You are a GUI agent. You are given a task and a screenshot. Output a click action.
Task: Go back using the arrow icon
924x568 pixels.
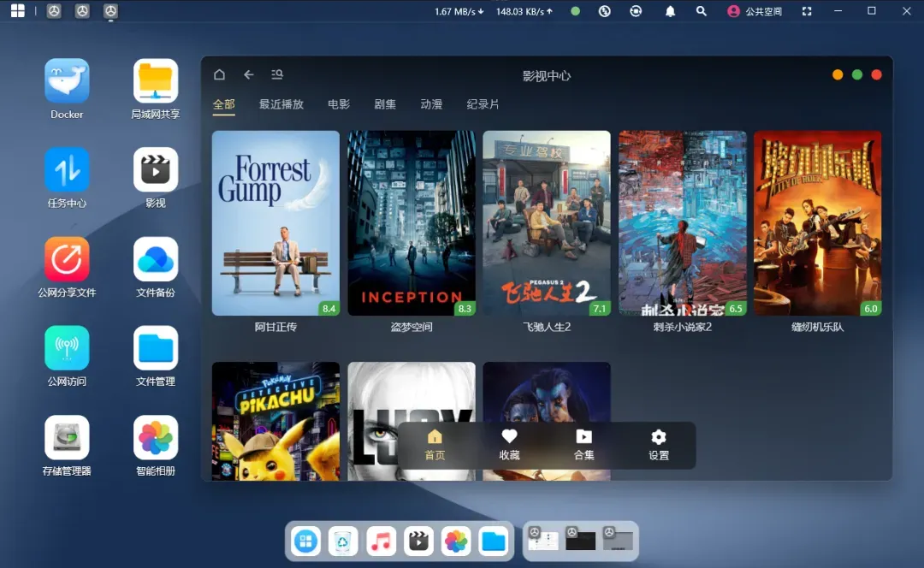click(249, 74)
